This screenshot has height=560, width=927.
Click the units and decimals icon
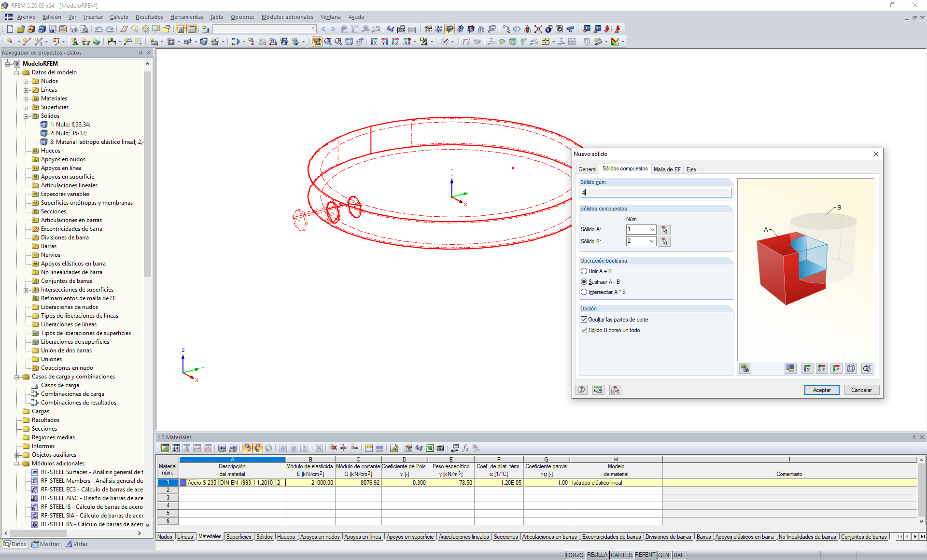(x=598, y=390)
